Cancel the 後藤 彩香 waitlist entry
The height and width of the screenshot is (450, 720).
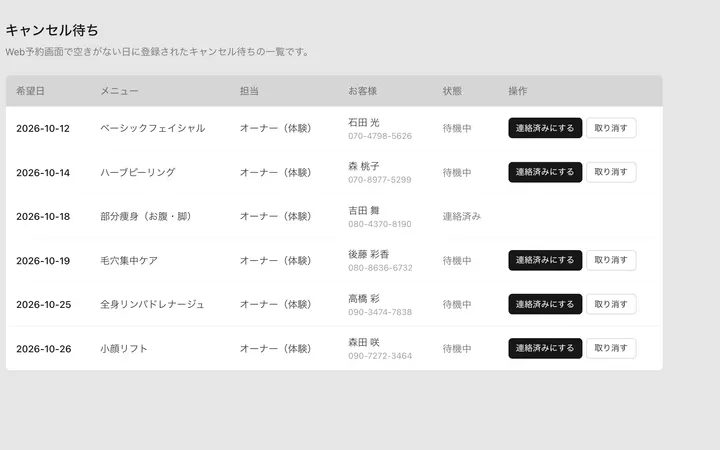pos(611,260)
